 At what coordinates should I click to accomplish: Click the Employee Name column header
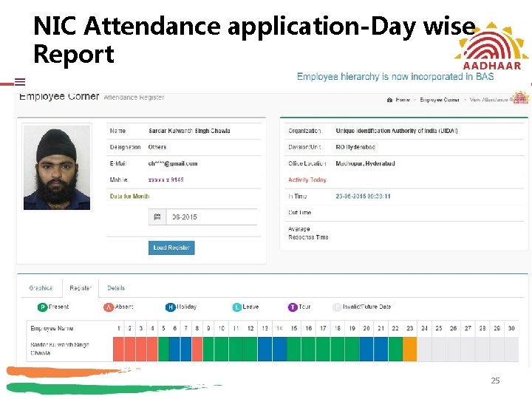coord(52,328)
